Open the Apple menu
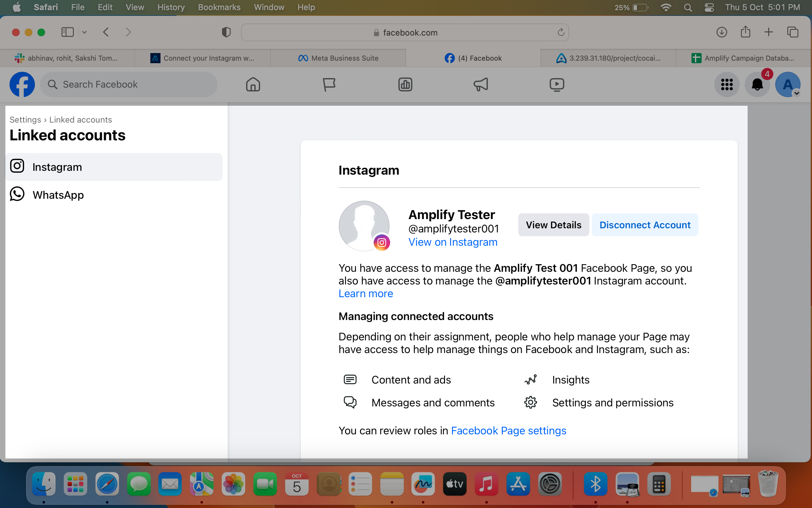This screenshot has height=508, width=812. point(16,7)
